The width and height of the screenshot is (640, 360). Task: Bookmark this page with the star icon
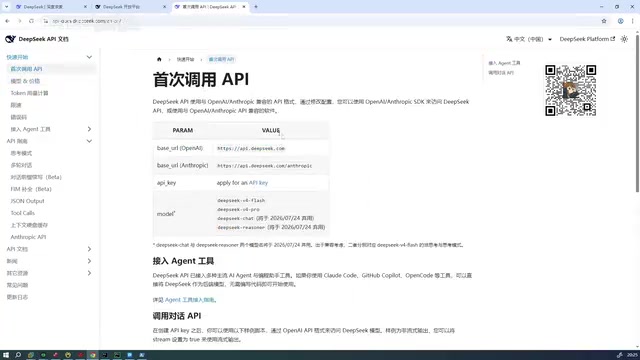[x=604, y=21]
